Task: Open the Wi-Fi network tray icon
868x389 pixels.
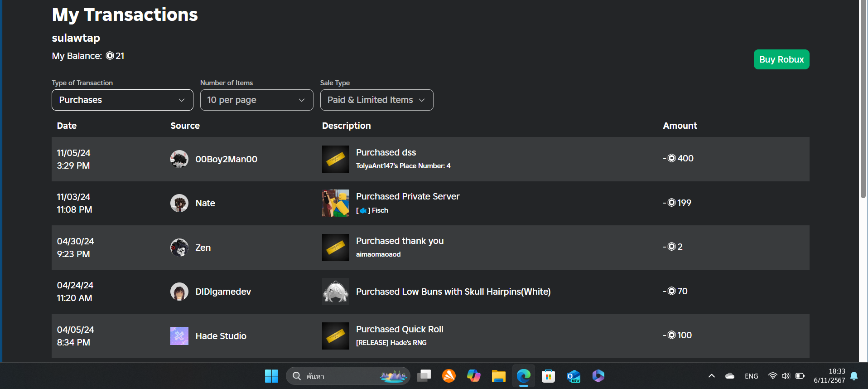Action: tap(773, 376)
